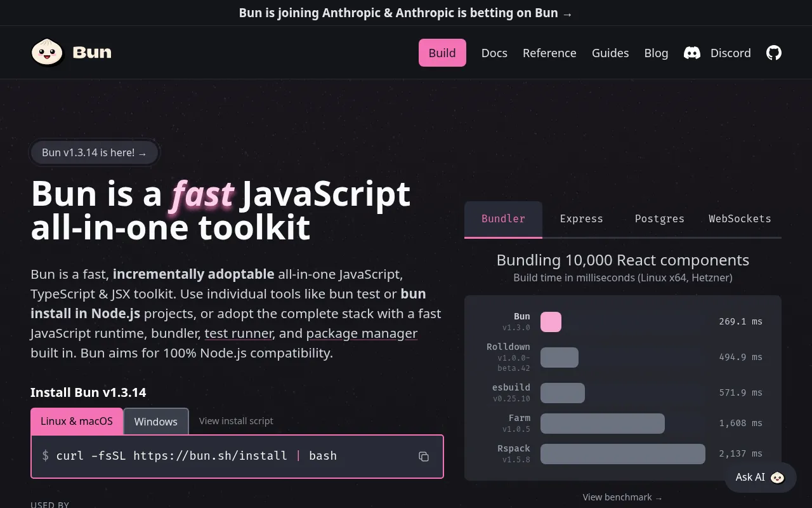
Task: Select the Linux & macOS install tab
Action: (77, 422)
